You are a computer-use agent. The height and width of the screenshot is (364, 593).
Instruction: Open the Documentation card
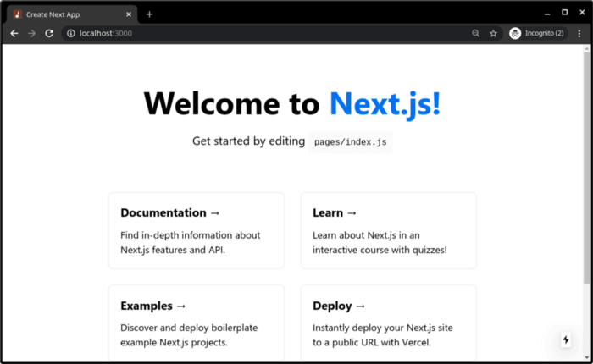(x=197, y=230)
